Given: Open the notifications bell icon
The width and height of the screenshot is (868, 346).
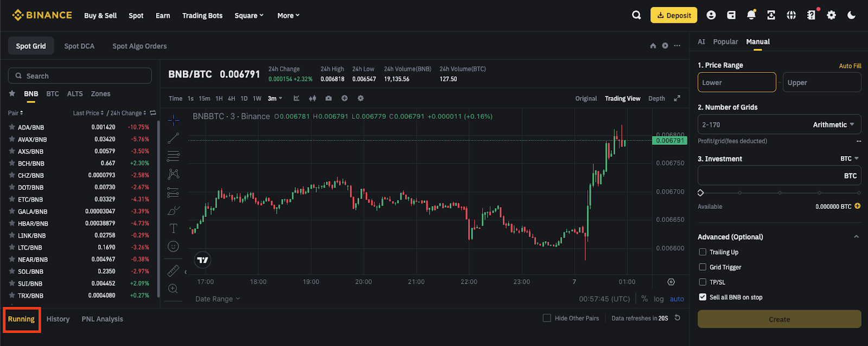Looking at the screenshot, I should tap(751, 15).
